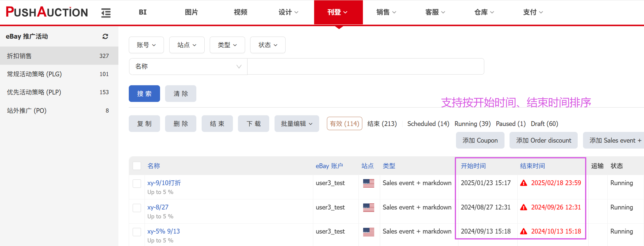The height and width of the screenshot is (246, 644).
Task: Click the warning triangle beside 2024/09/26 12:31
Action: pyautogui.click(x=524, y=207)
